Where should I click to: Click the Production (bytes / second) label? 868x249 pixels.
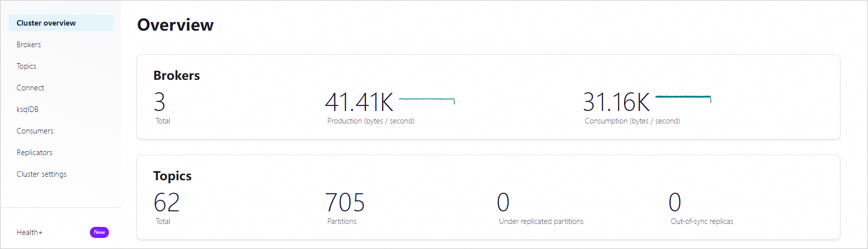[x=371, y=121]
